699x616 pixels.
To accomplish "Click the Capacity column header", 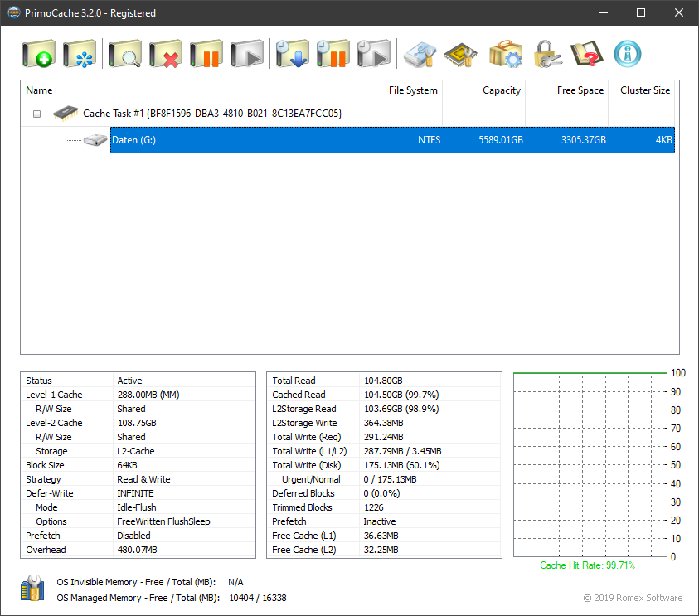I will click(x=483, y=90).
